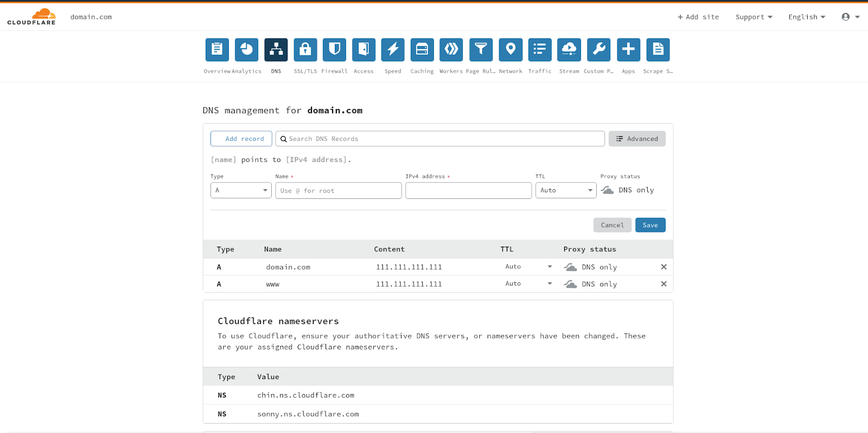868x433 pixels.
Task: Select chin.ns.cloudflare.com nameserver value
Action: pyautogui.click(x=306, y=395)
